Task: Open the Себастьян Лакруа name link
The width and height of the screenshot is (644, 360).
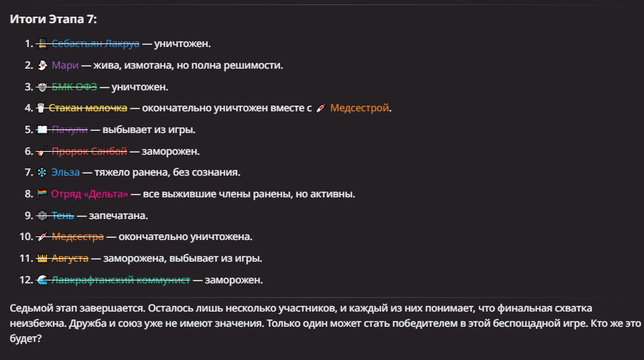Action: (x=95, y=43)
